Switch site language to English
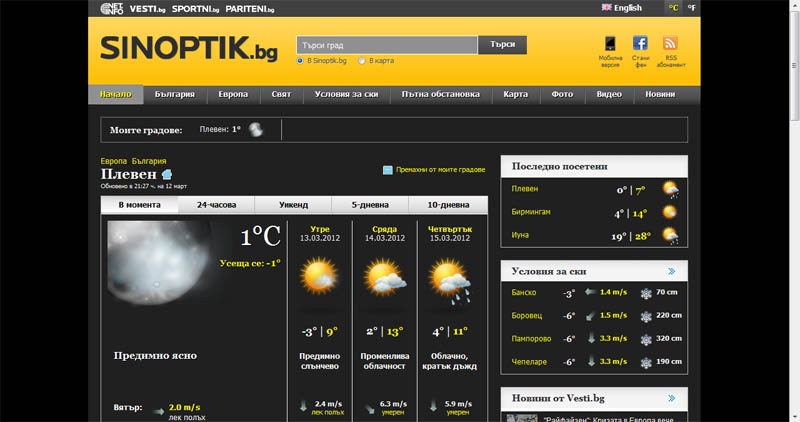This screenshot has height=422, width=800. point(628,8)
